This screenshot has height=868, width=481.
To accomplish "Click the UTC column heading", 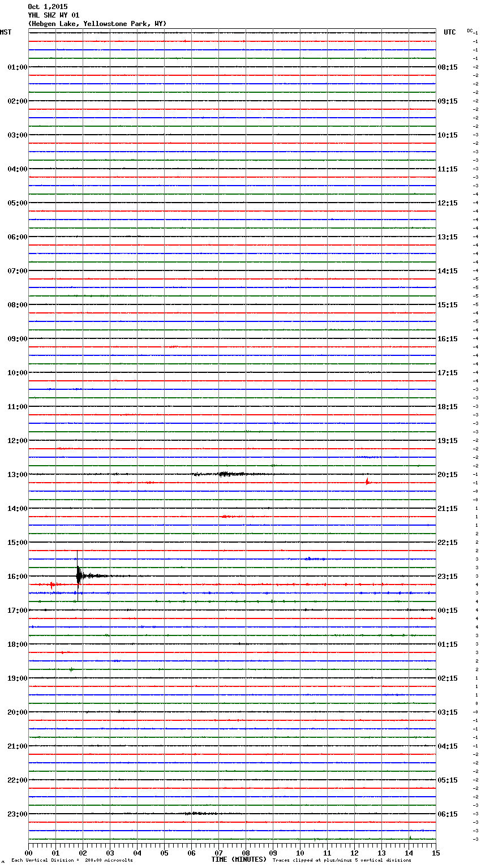I will (450, 32).
